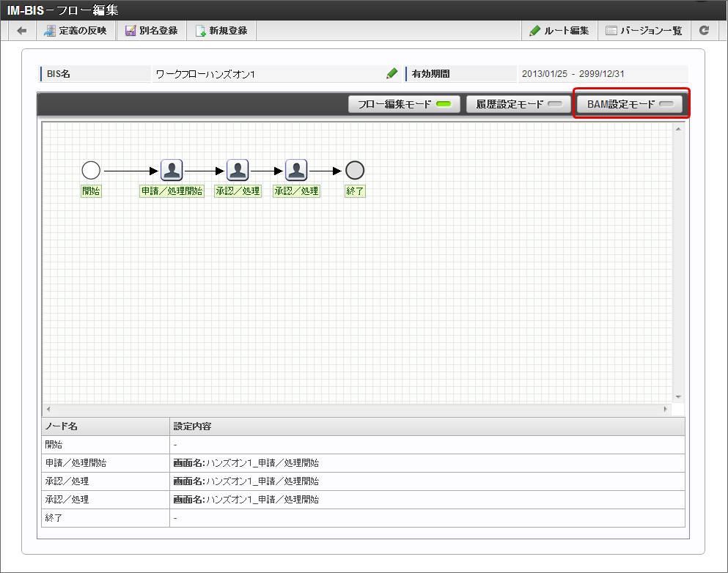Select the 終了 end node circle

[355, 171]
